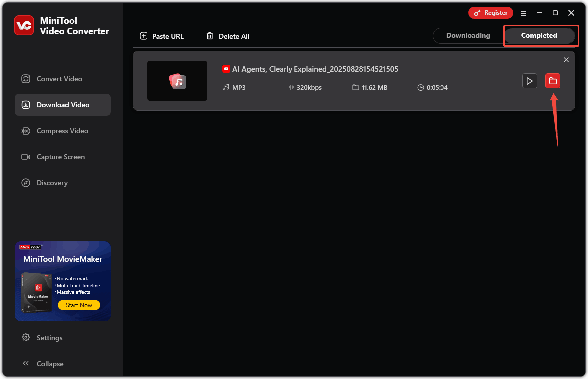Switch to the Completed tab
The image size is (588, 379).
[x=539, y=35]
